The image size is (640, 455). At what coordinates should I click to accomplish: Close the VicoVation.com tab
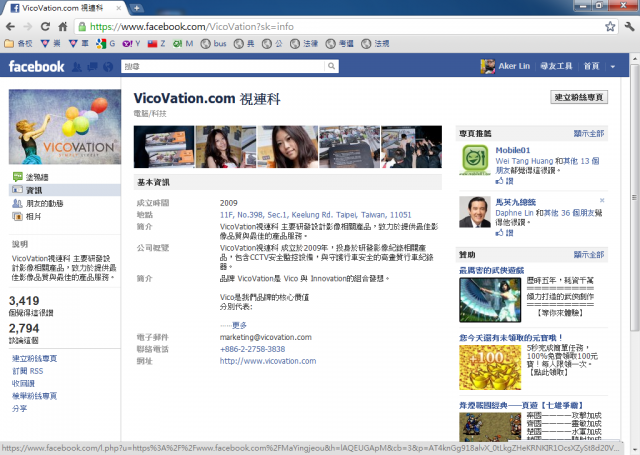coord(118,8)
